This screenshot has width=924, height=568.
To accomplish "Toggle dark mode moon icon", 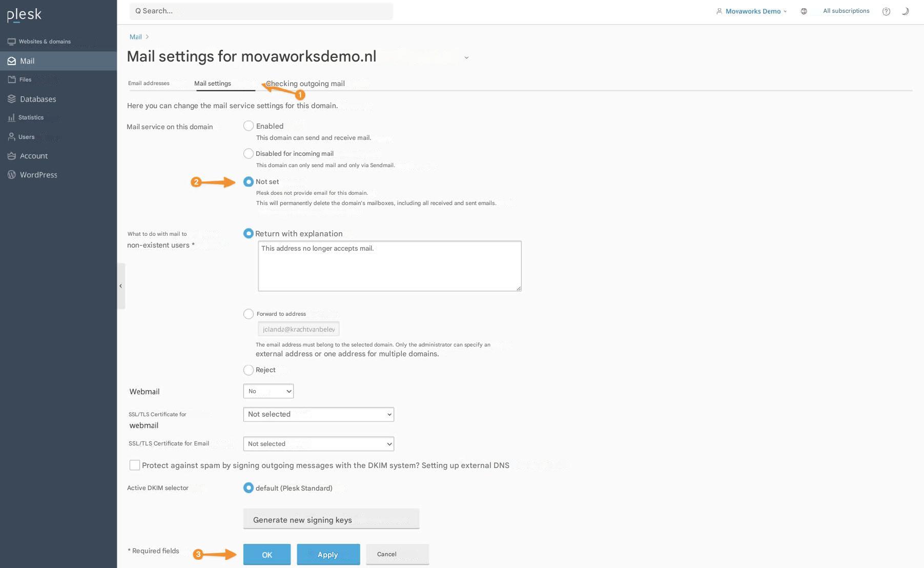I will (905, 11).
